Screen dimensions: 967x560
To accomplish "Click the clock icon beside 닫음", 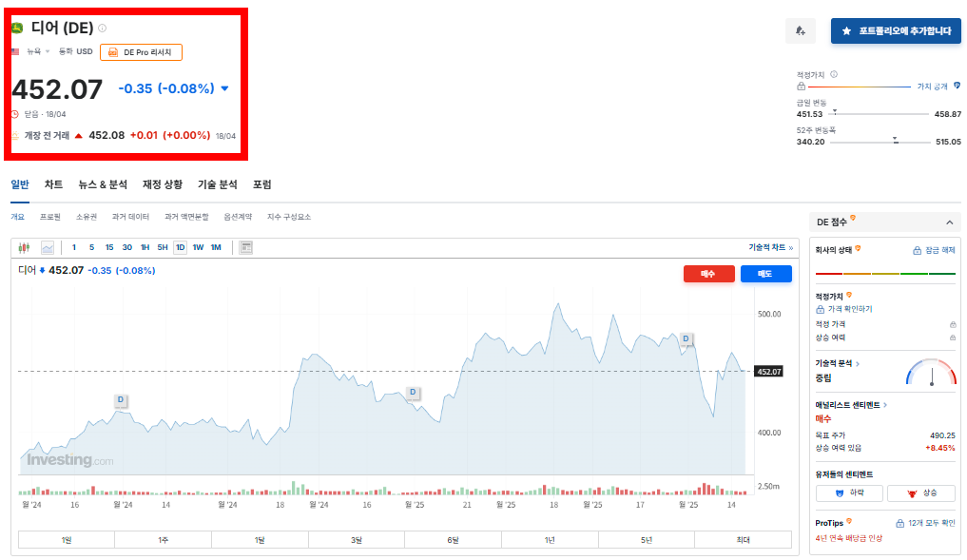I will 15,114.
